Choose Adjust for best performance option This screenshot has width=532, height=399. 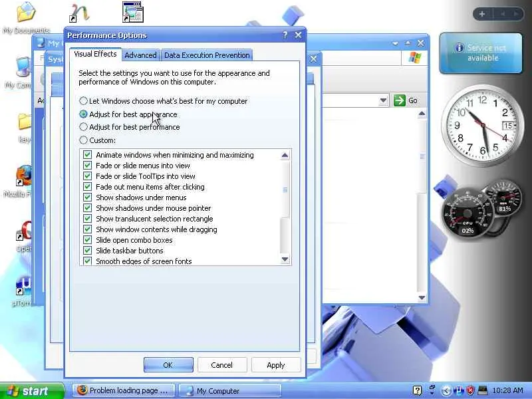click(x=84, y=127)
